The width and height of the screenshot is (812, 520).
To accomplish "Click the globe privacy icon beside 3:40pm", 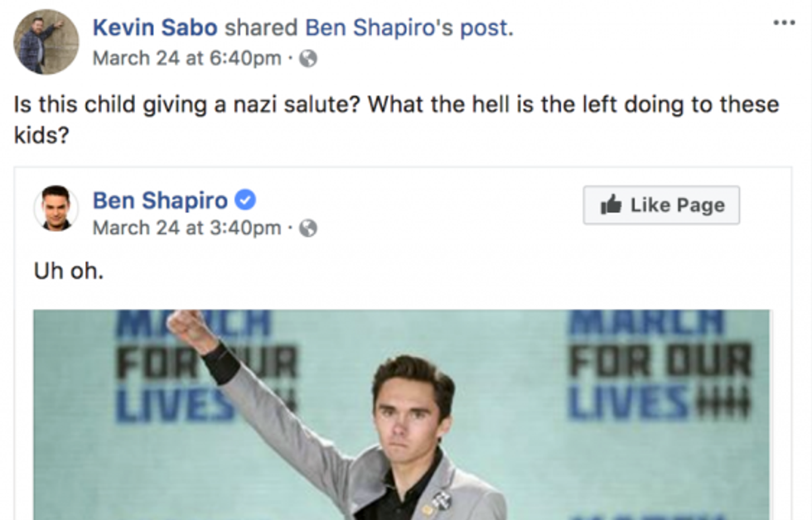I will coord(307,229).
